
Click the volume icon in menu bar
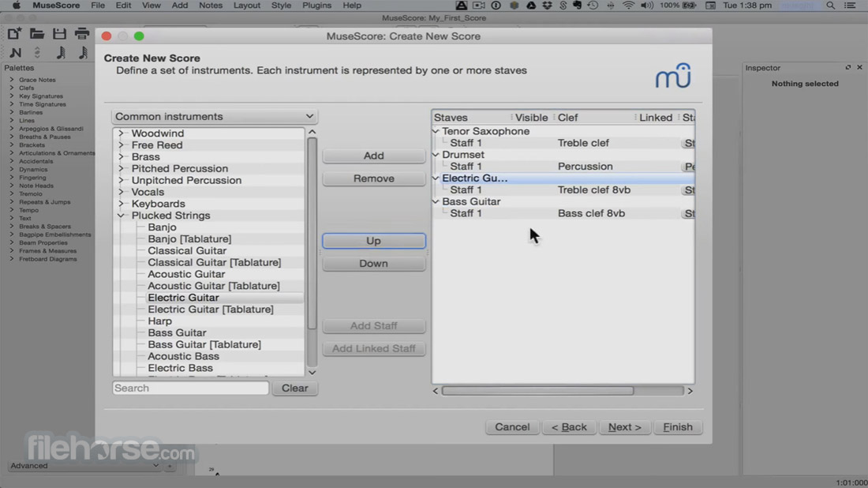[646, 6]
